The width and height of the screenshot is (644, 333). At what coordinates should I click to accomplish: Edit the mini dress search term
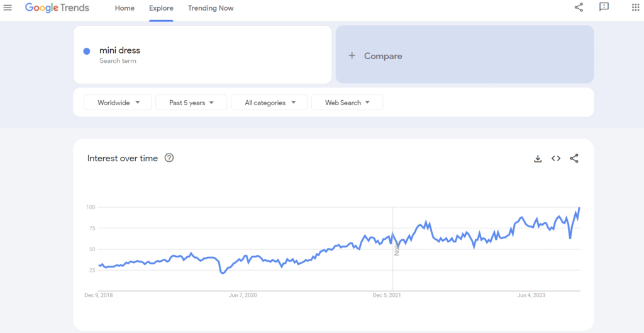coord(120,50)
